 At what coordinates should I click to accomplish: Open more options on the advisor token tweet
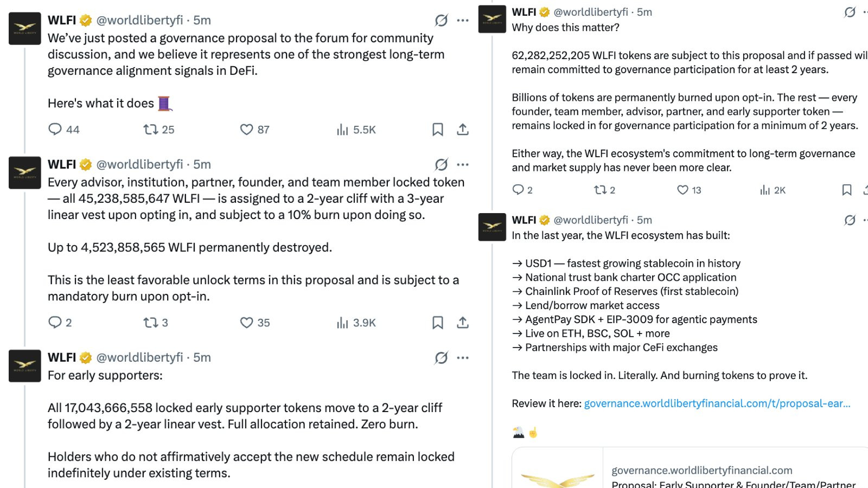(463, 165)
